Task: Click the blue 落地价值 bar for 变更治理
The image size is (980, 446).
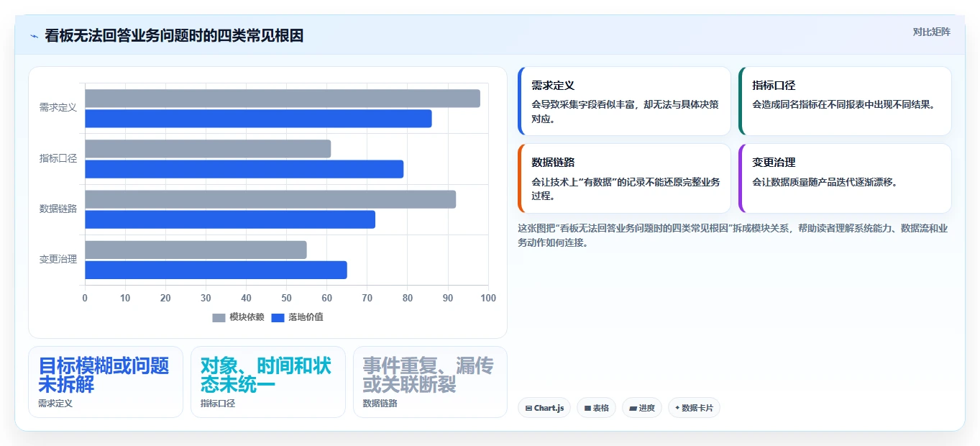Action: [216, 270]
